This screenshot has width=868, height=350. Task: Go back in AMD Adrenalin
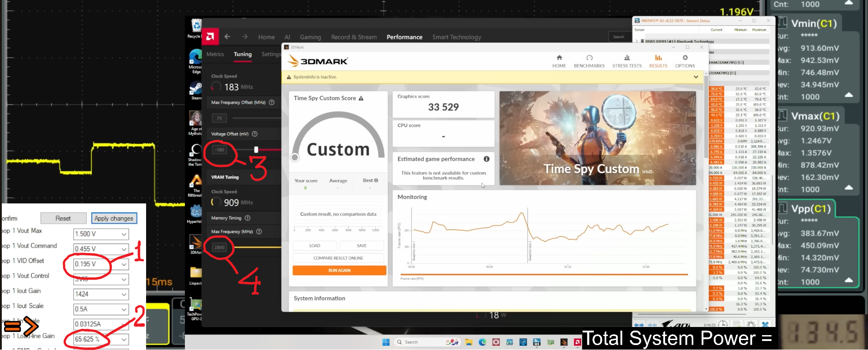(227, 37)
